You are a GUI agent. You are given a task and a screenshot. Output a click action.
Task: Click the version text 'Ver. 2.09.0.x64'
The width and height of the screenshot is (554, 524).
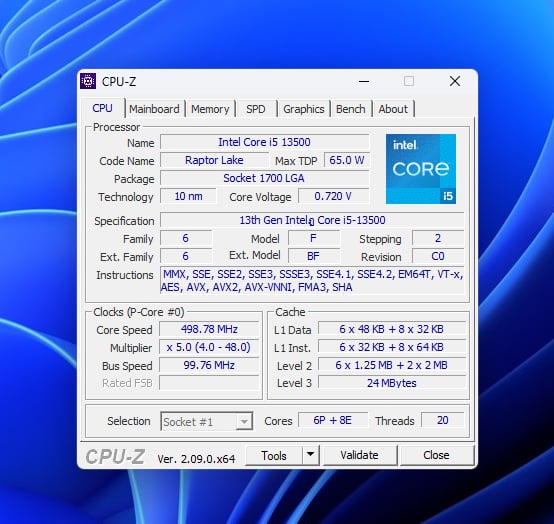196,459
